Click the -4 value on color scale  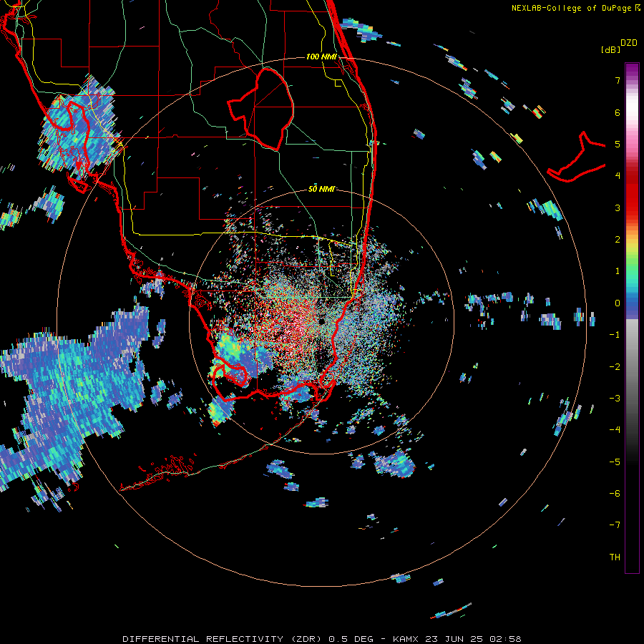tap(615, 429)
